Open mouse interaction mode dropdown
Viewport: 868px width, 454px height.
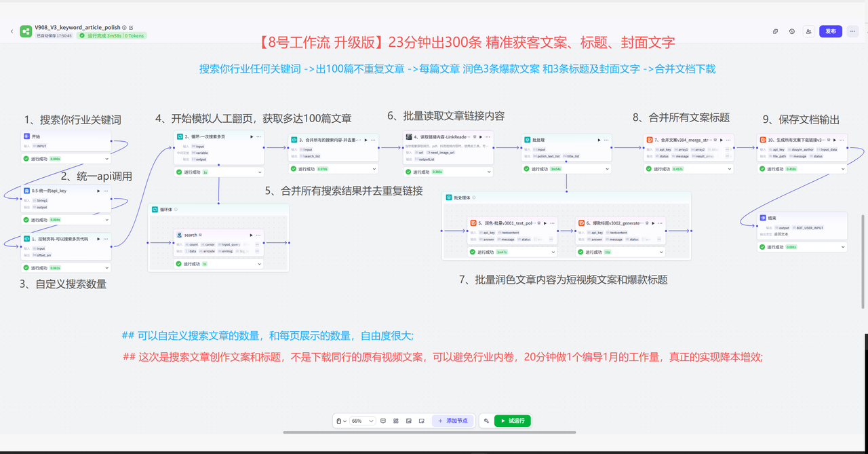tap(341, 421)
